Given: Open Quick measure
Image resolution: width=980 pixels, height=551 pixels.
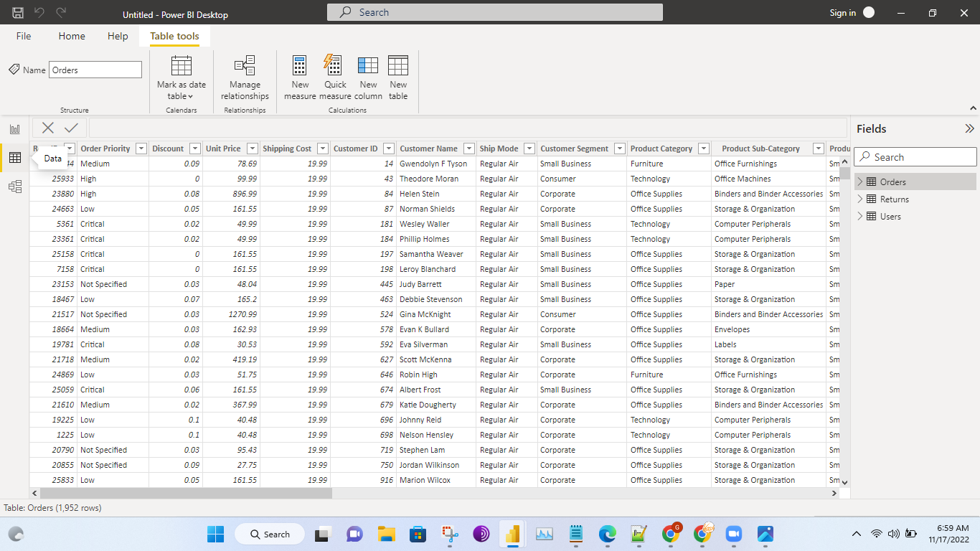Looking at the screenshot, I should tap(335, 77).
